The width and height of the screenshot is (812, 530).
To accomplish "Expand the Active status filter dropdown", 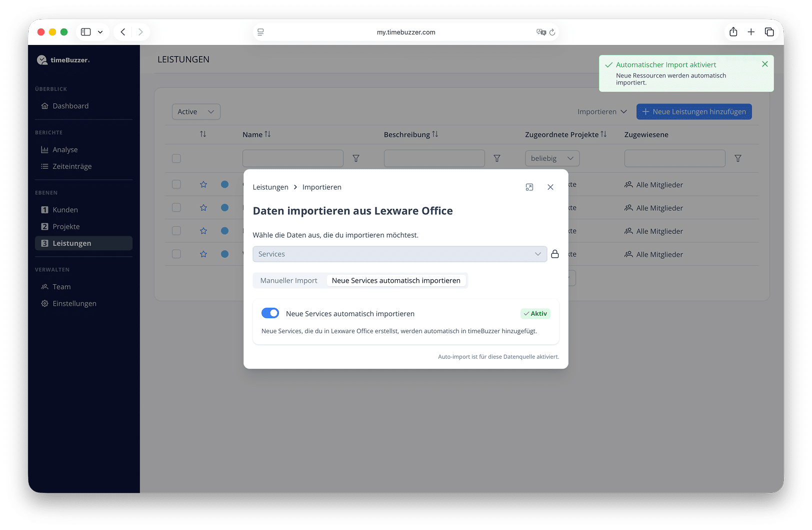I will (196, 112).
